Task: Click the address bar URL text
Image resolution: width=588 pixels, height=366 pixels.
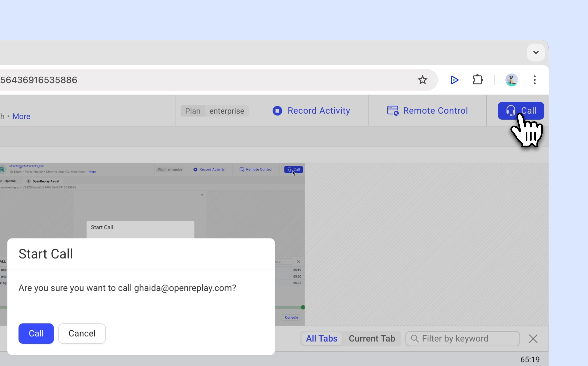Action: (x=39, y=80)
